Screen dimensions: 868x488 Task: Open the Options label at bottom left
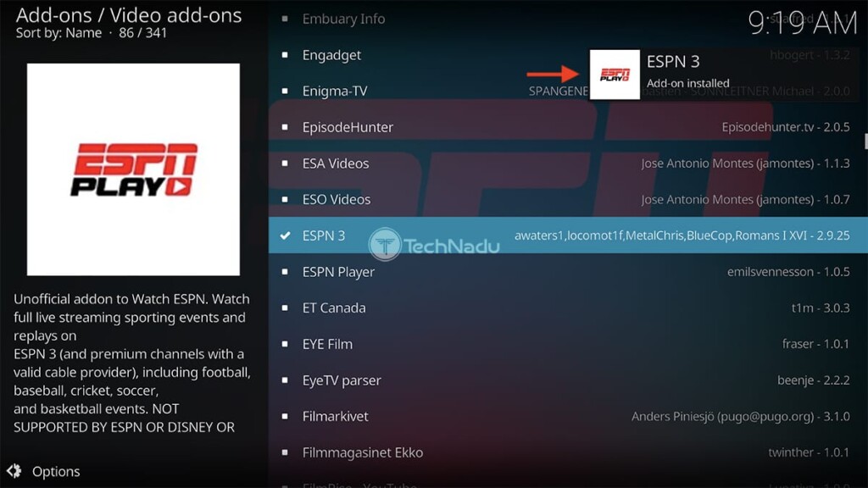[56, 471]
